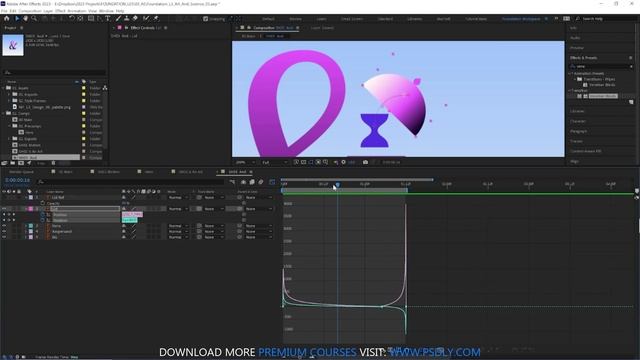Open the Window menu
The image size is (640, 360).
(106, 11)
